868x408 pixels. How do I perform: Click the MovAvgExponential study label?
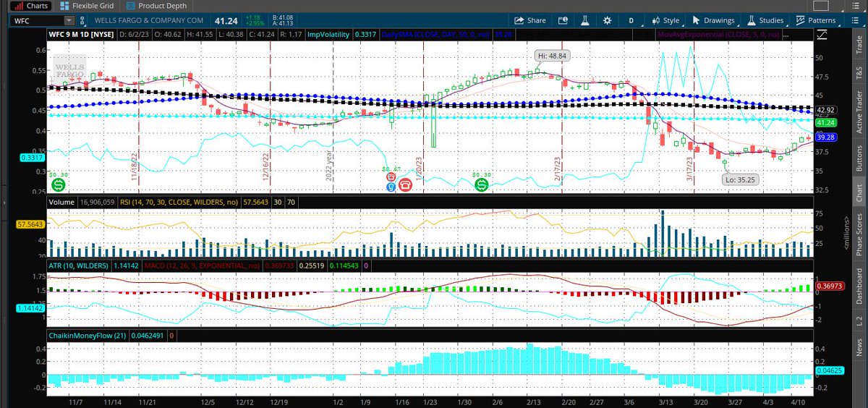pos(718,33)
